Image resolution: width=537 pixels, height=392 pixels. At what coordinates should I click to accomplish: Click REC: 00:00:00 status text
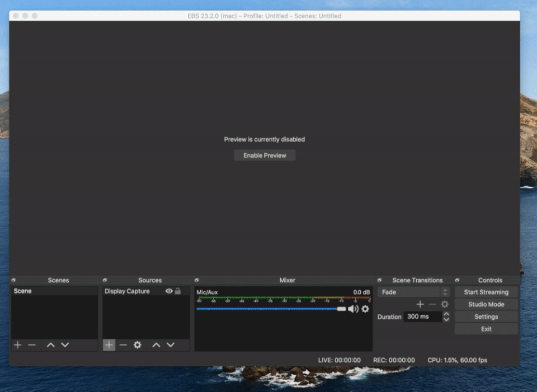coord(394,360)
